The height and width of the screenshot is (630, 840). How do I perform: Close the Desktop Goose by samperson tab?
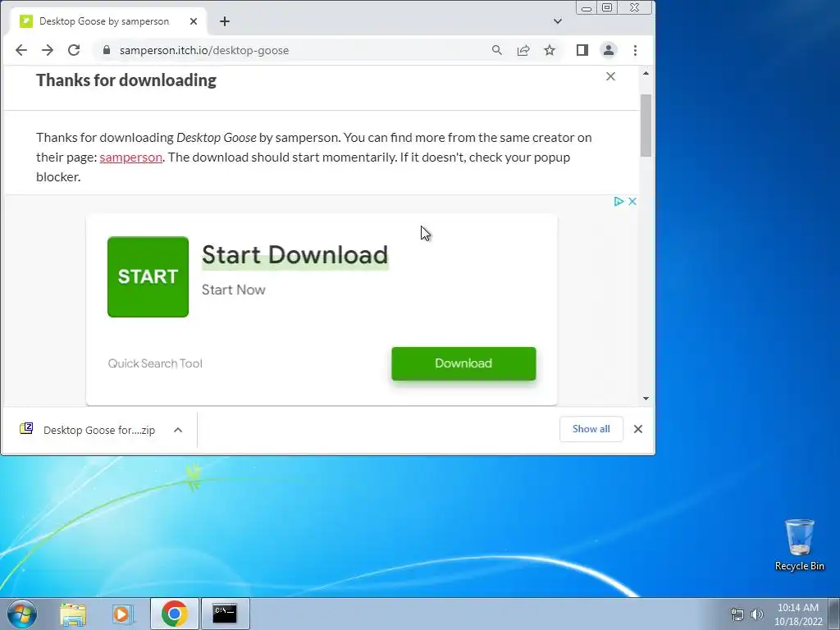click(x=194, y=21)
